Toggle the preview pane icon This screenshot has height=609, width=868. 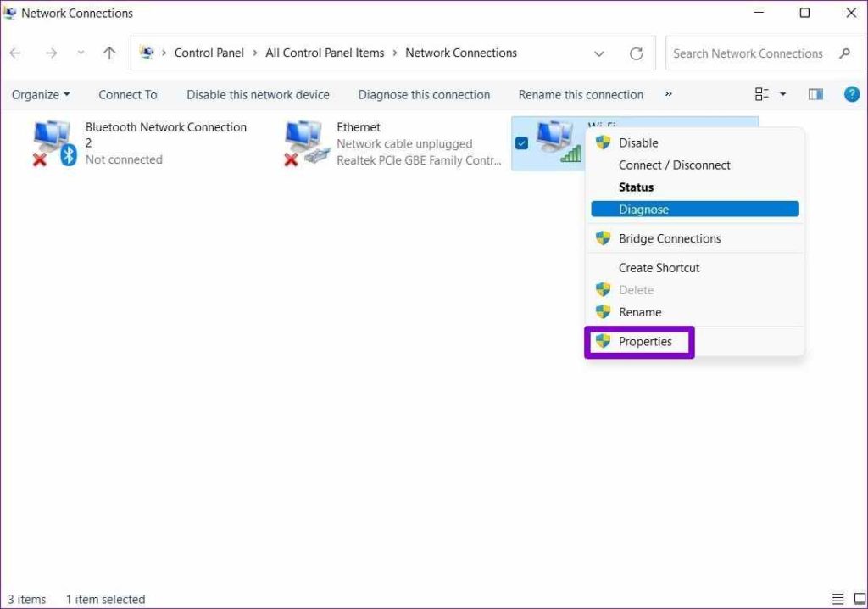[815, 94]
